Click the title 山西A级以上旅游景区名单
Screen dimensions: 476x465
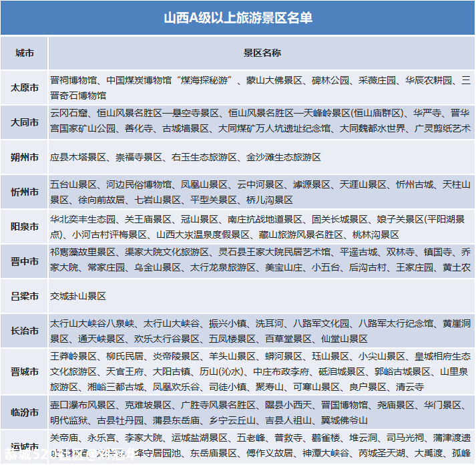pyautogui.click(x=238, y=17)
